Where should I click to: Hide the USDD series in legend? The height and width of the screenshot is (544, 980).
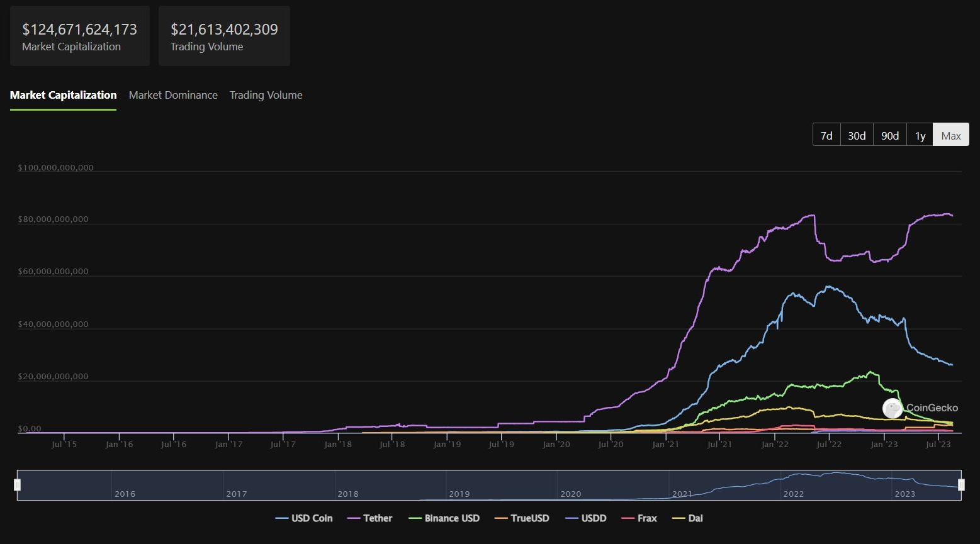pyautogui.click(x=586, y=518)
